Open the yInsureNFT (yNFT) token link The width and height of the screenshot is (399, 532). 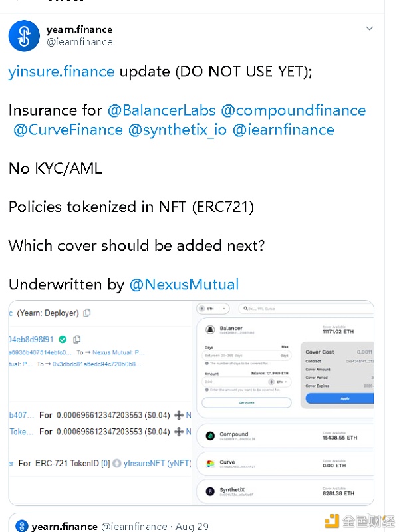[158, 463]
